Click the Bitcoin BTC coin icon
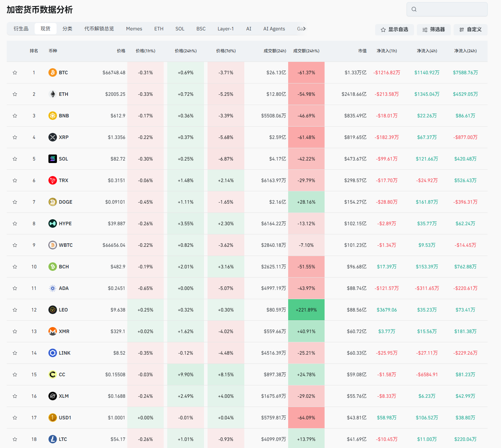 coord(53,72)
